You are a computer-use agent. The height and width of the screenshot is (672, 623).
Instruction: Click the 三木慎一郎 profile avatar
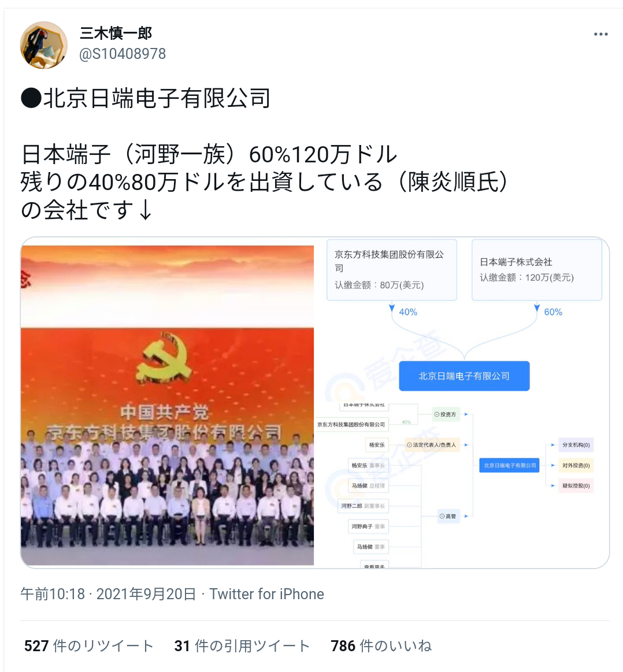click(x=44, y=45)
